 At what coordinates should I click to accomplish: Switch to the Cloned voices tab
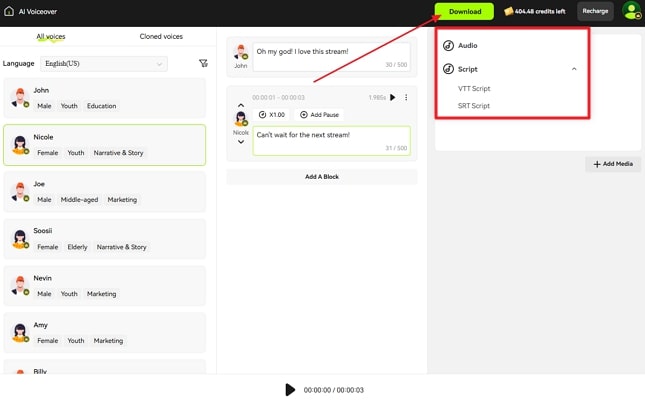pos(161,36)
